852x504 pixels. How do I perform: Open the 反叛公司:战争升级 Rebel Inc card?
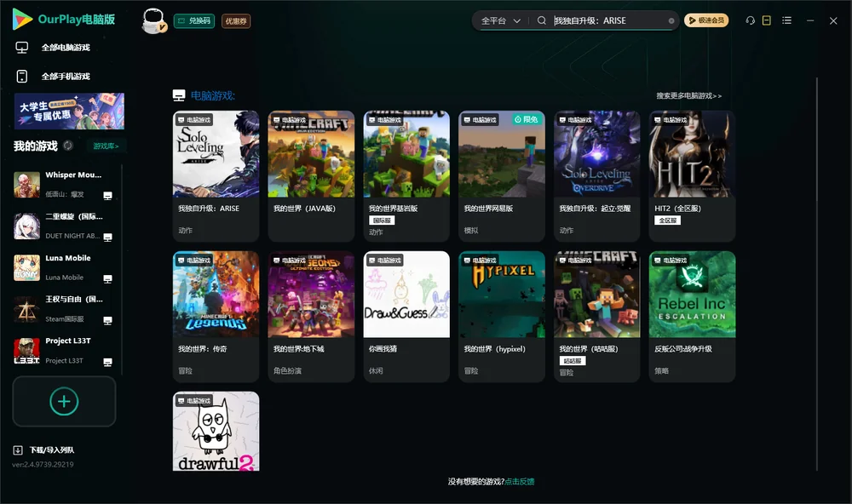(x=692, y=317)
